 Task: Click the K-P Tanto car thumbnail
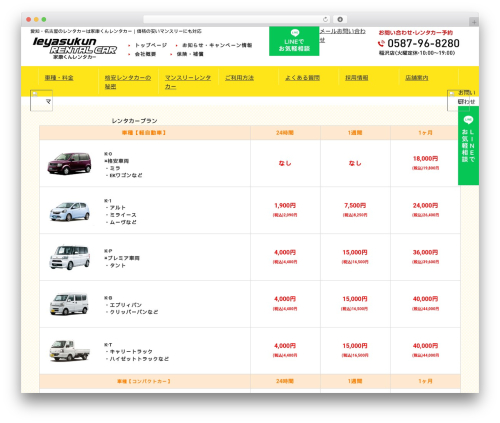[69, 257]
